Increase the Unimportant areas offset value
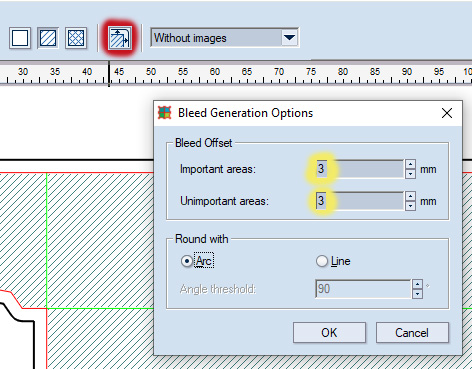The height and width of the screenshot is (369, 472). [x=410, y=196]
